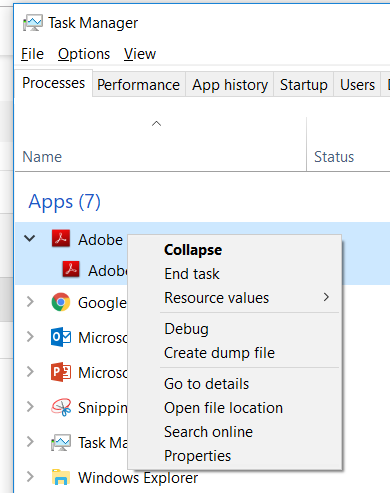Switch to the Performance tab

[x=138, y=85]
